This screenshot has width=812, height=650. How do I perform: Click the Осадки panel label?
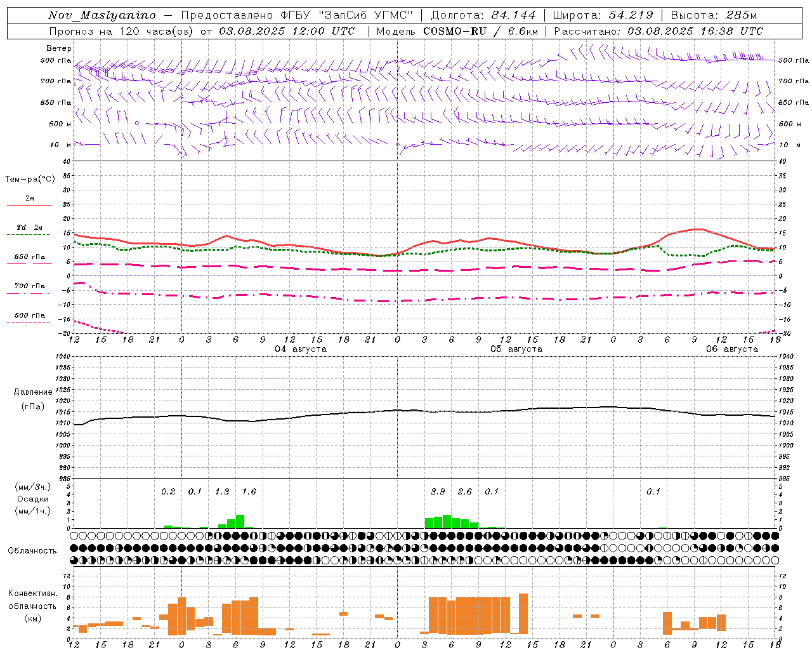point(32,499)
